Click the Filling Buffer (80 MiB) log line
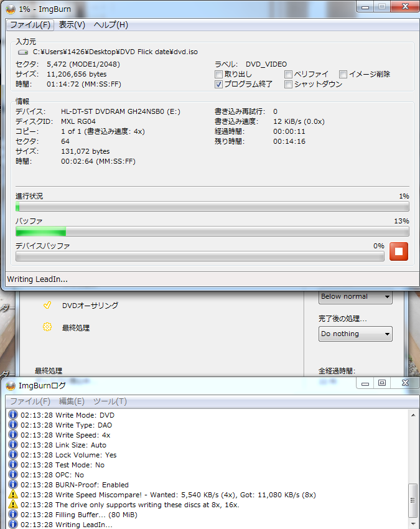The image size is (420, 529). [x=79, y=515]
